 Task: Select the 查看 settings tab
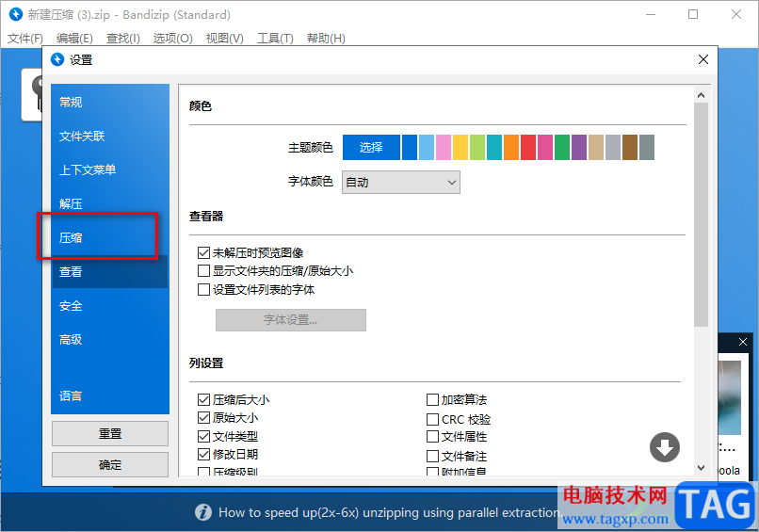click(x=110, y=271)
